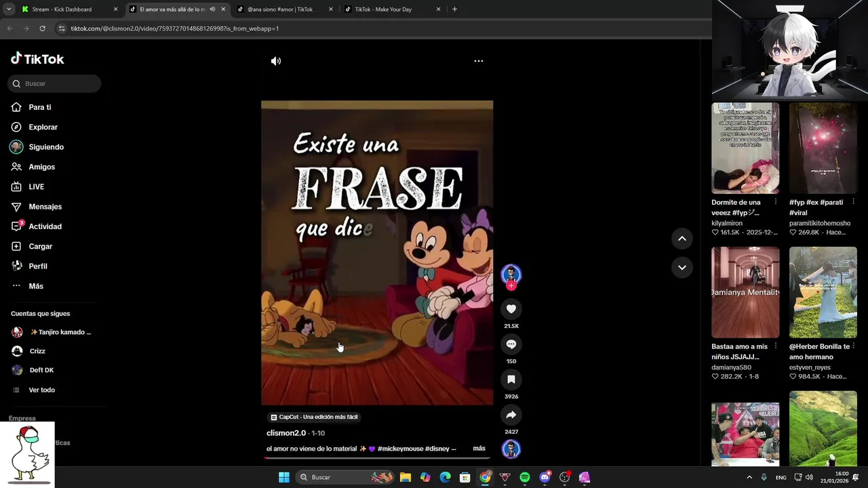Click the Buscar search field in TikTok

[54, 83]
